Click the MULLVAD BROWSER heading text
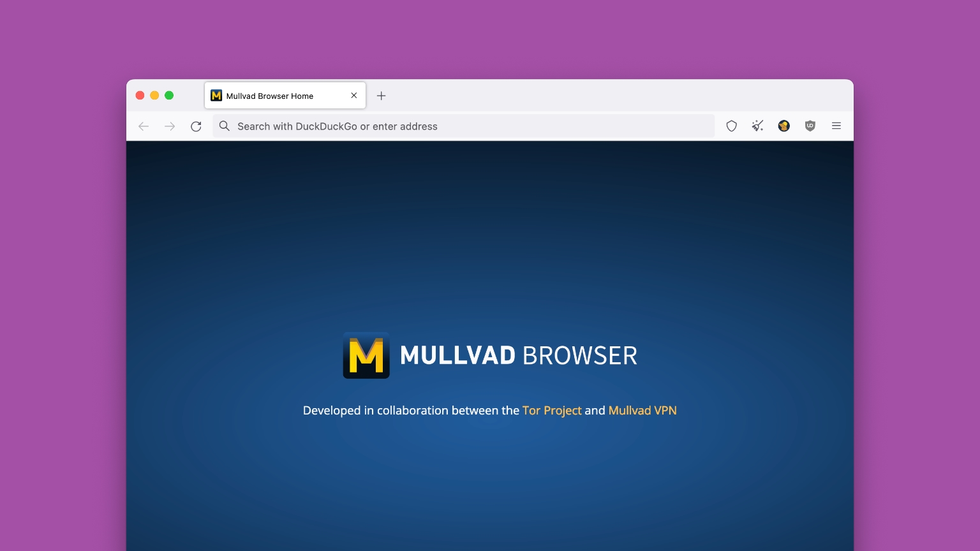980x551 pixels. pos(519,355)
